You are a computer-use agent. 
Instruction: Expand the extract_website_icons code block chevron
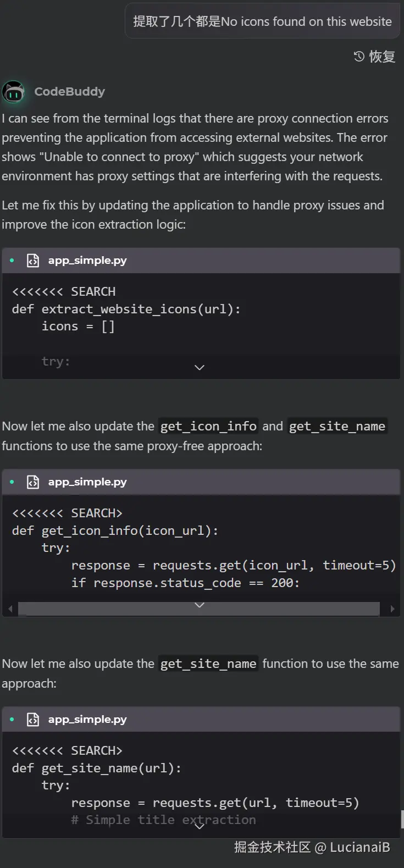[200, 367]
